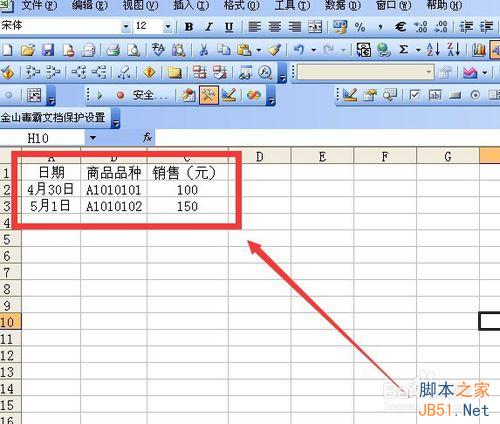This screenshot has height=424, width=500.
Task: Increase decimal places
Action: [421, 27]
